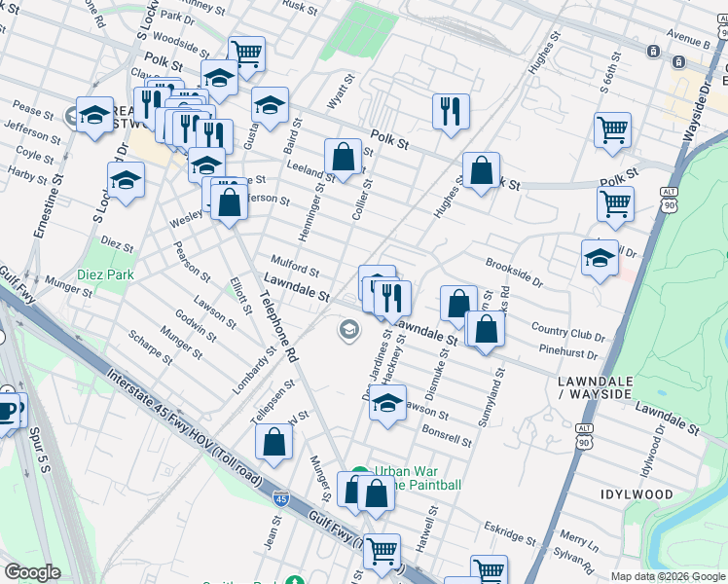Select the Country Club Dr label
The image size is (728, 584).
(568, 332)
